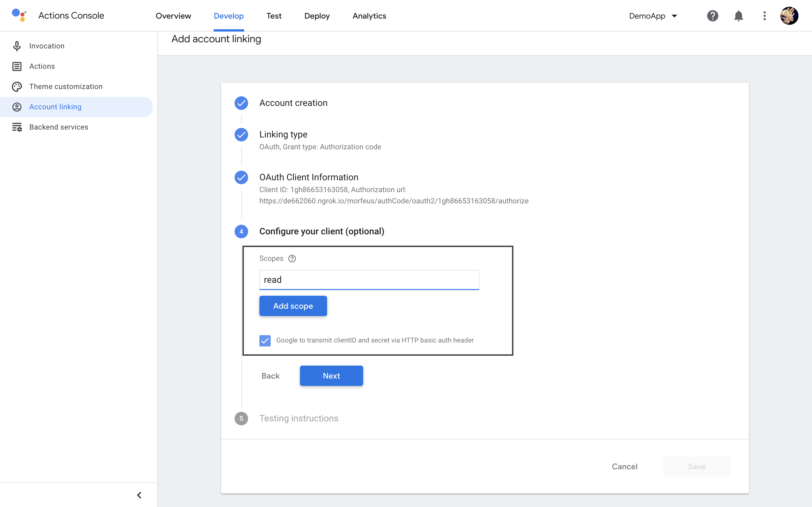The image size is (812, 507).
Task: Toggle the Linking type completed checkmark
Action: pos(241,134)
